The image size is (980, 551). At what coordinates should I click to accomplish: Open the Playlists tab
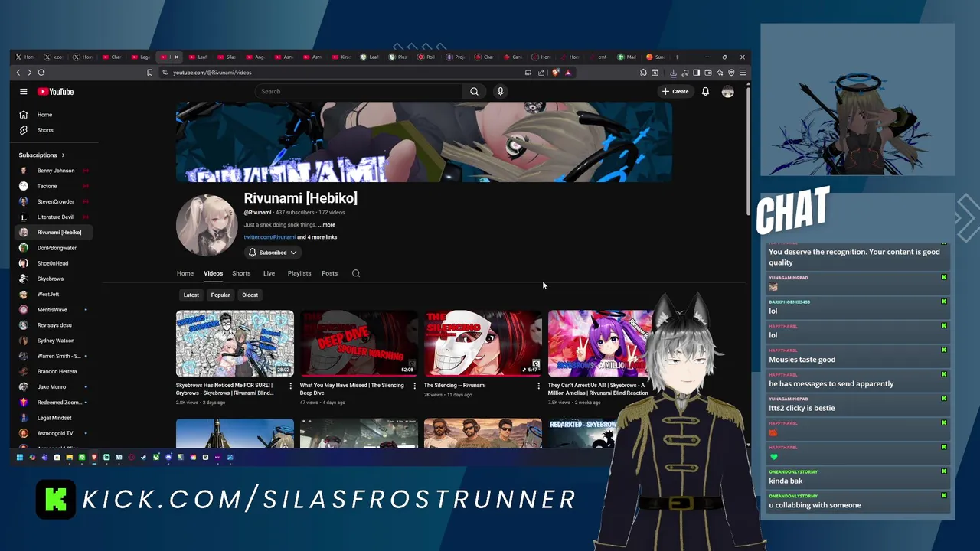(x=299, y=273)
